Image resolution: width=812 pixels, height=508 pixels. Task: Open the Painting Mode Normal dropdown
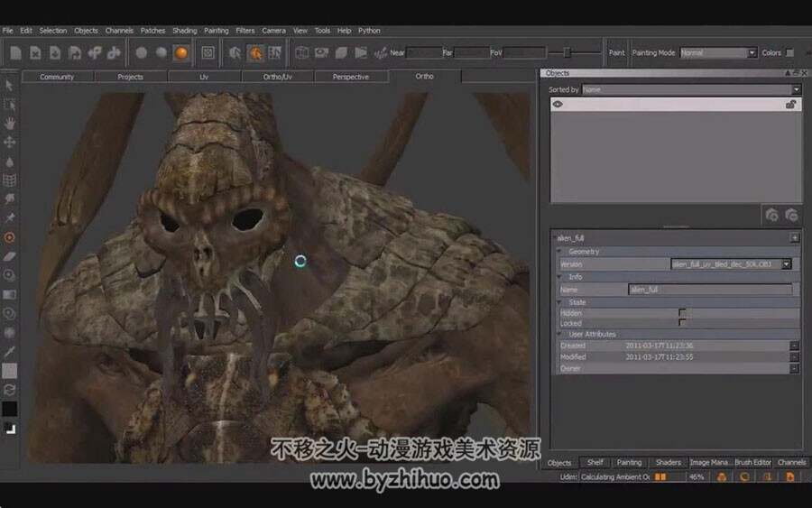click(x=718, y=53)
